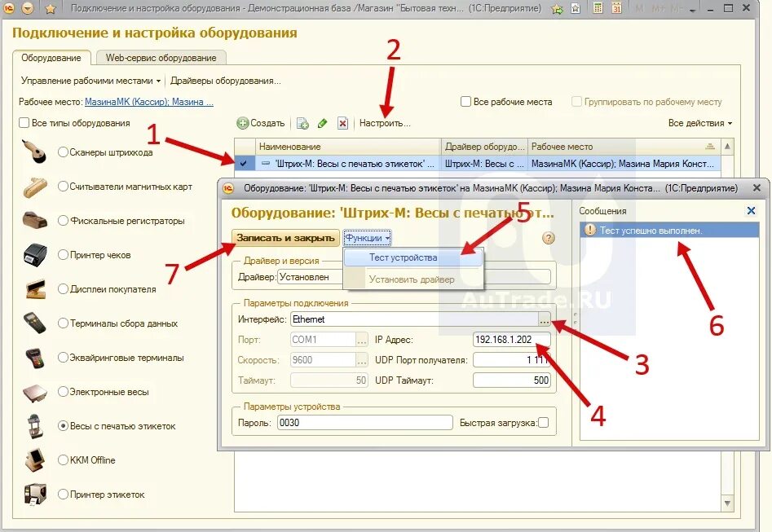Click the fiscal registrar device icon
Image resolution: width=772 pixels, height=532 pixels.
pos(34,220)
